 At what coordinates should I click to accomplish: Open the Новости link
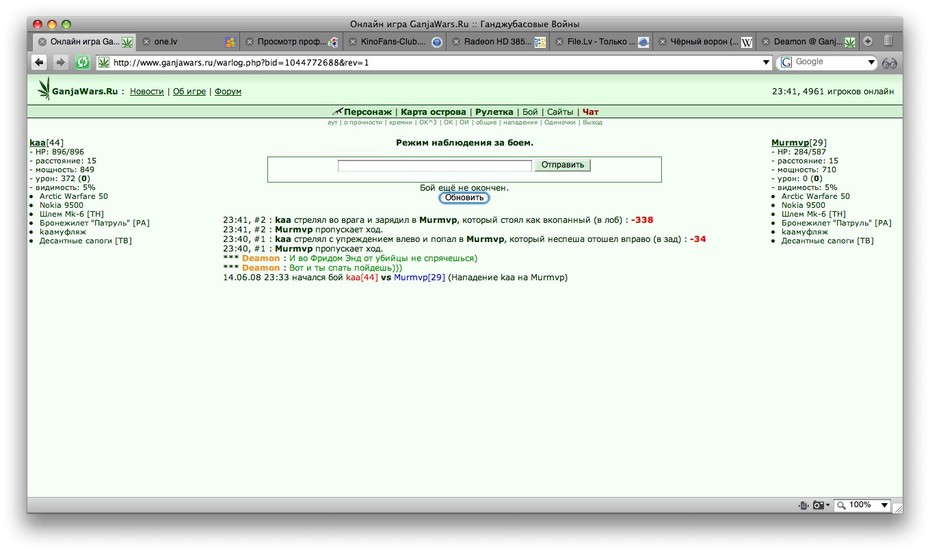pyautogui.click(x=146, y=91)
